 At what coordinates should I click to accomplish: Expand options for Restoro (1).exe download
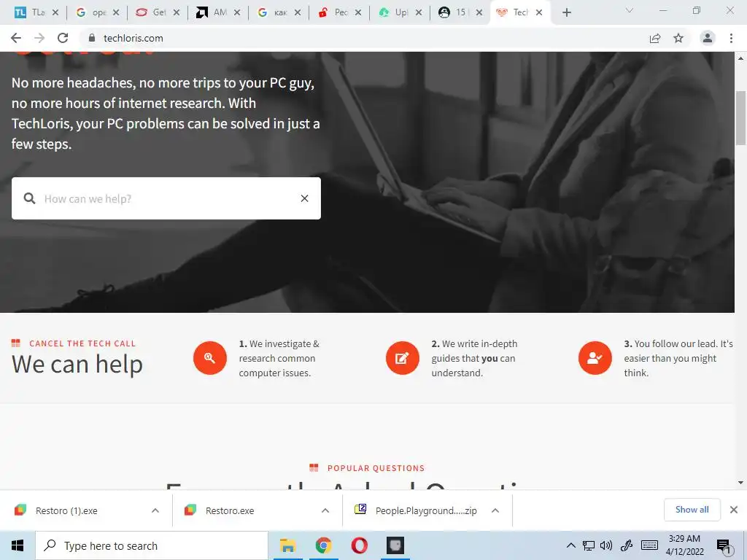coord(155,510)
